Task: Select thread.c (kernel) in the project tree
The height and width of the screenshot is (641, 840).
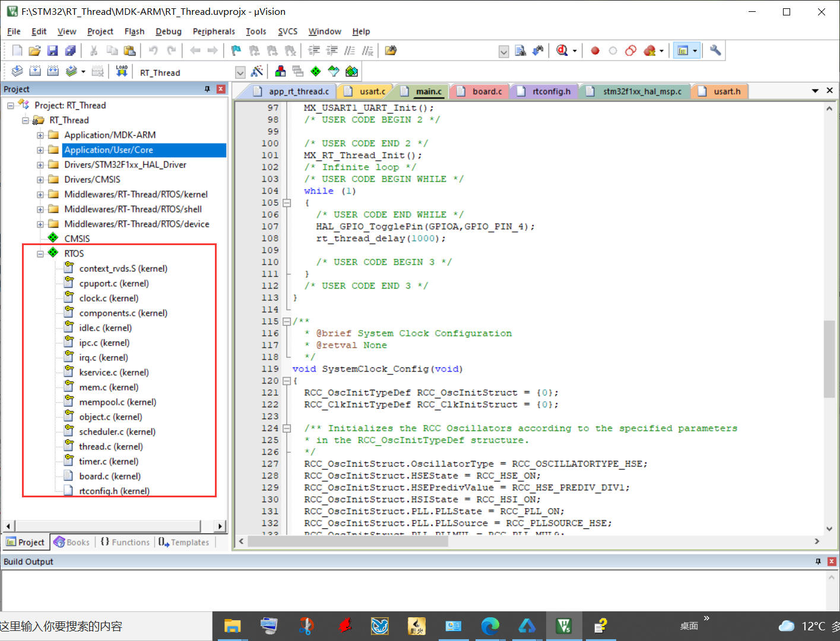Action: 111,446
